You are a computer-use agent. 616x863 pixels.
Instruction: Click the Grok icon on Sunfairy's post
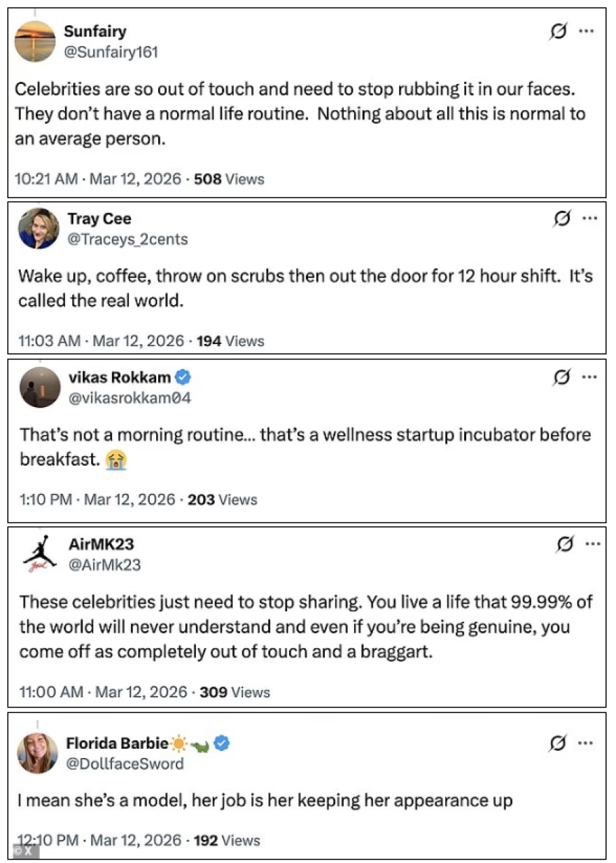[x=559, y=32]
